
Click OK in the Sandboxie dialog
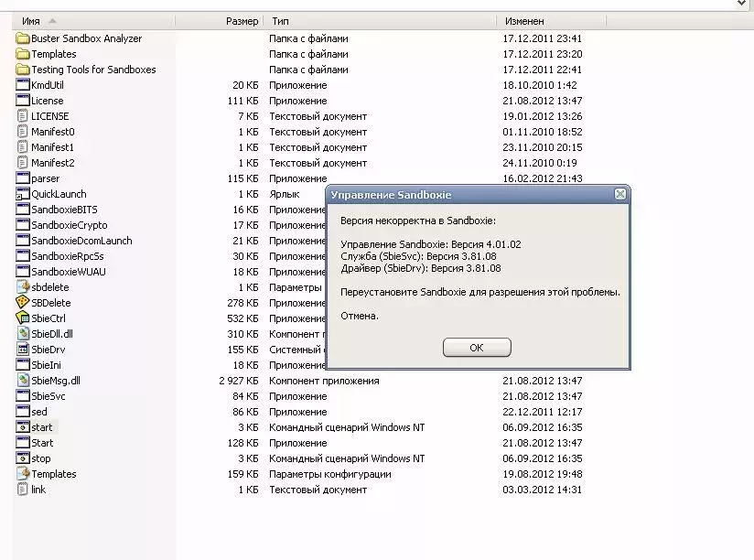[477, 348]
